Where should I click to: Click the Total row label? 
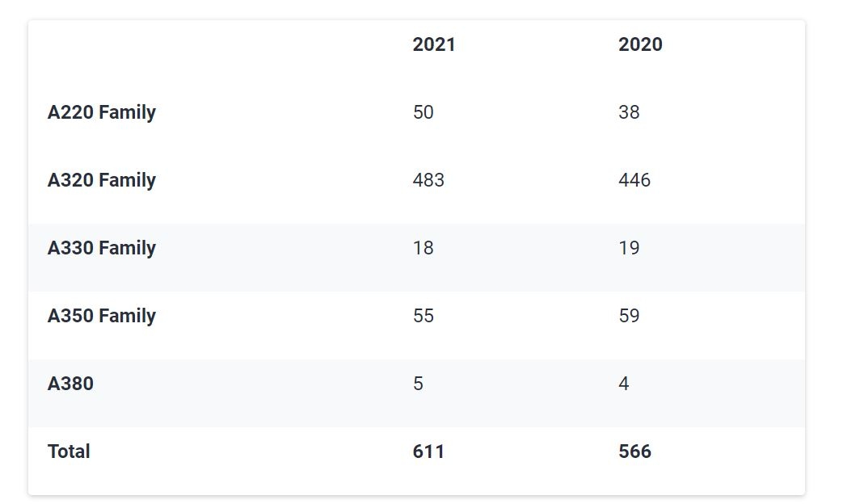pyautogui.click(x=68, y=451)
